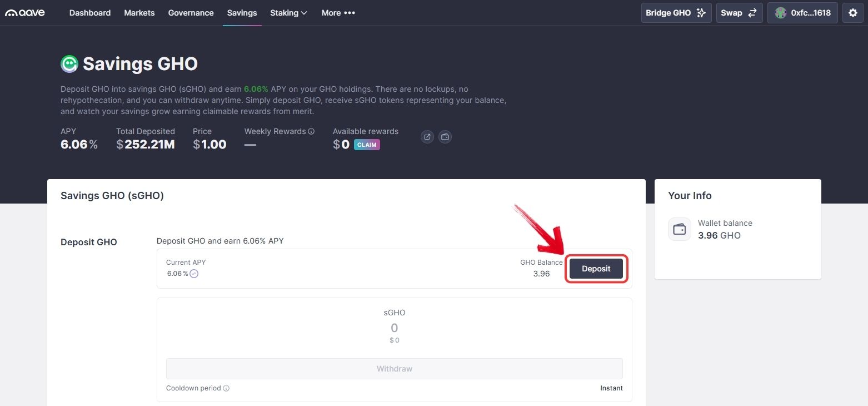
Task: Click the Your Info heading
Action: [690, 196]
